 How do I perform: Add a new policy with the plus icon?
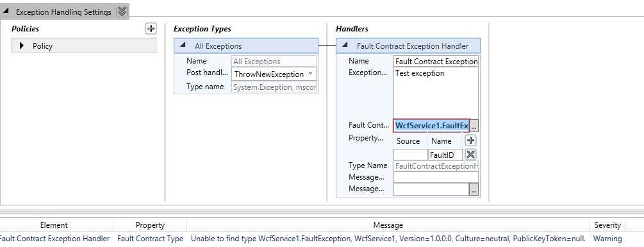(151, 28)
